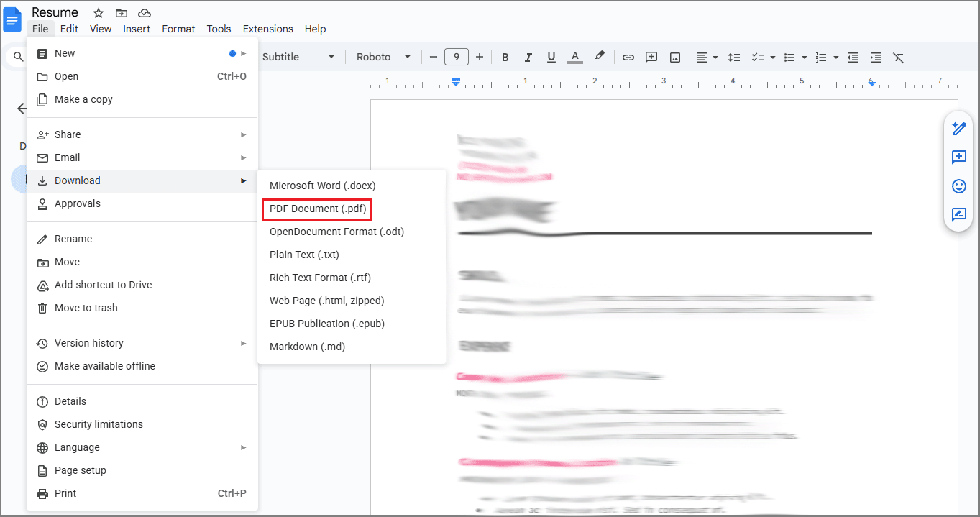Apply italic formatting
The width and height of the screenshot is (980, 517).
528,57
